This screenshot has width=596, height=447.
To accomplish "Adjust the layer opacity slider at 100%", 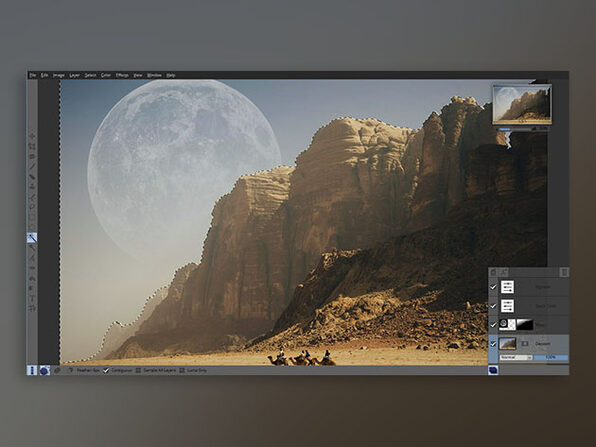I will [551, 358].
